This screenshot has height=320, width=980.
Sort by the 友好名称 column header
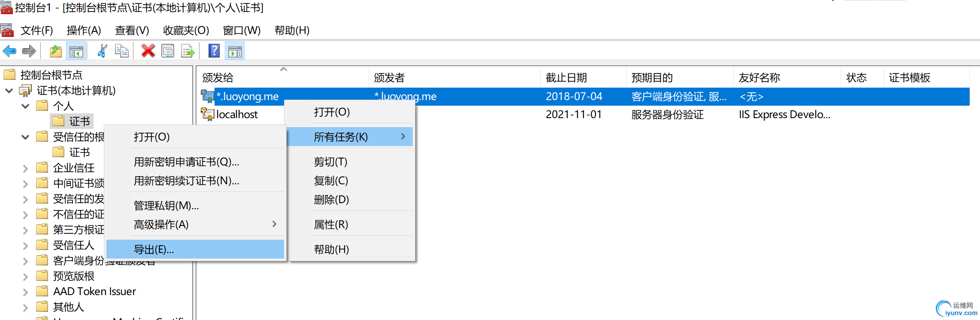point(787,77)
